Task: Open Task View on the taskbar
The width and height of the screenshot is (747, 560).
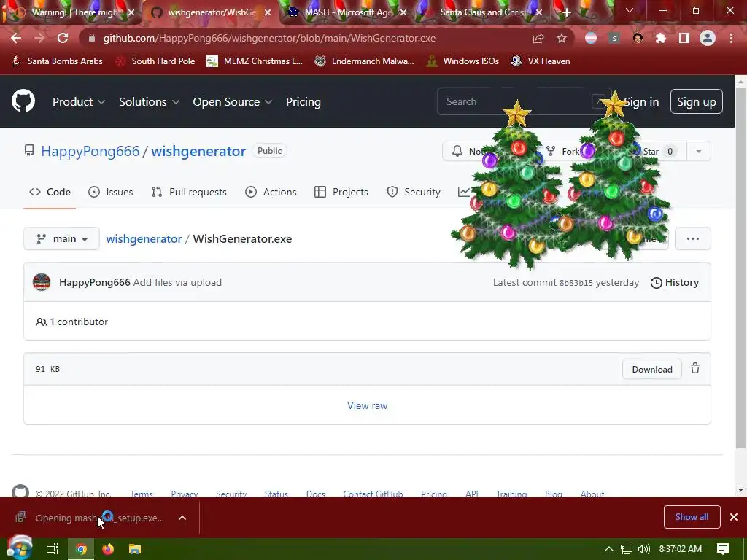Action: click(53, 549)
